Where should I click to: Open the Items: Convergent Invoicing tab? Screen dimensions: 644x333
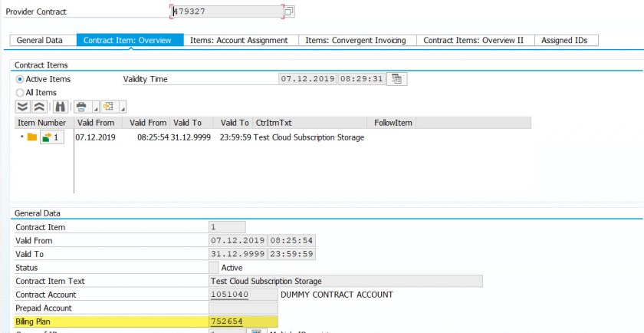[x=355, y=40]
